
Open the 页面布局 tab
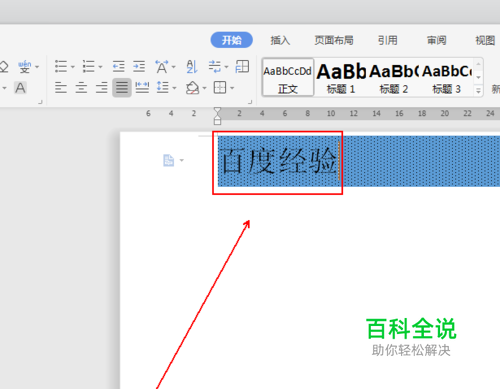[x=334, y=40]
